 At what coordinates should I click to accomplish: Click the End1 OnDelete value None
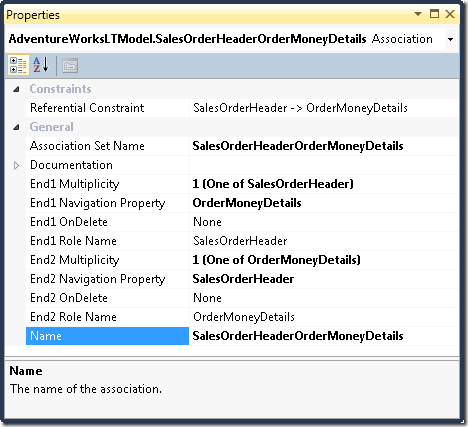pos(207,222)
